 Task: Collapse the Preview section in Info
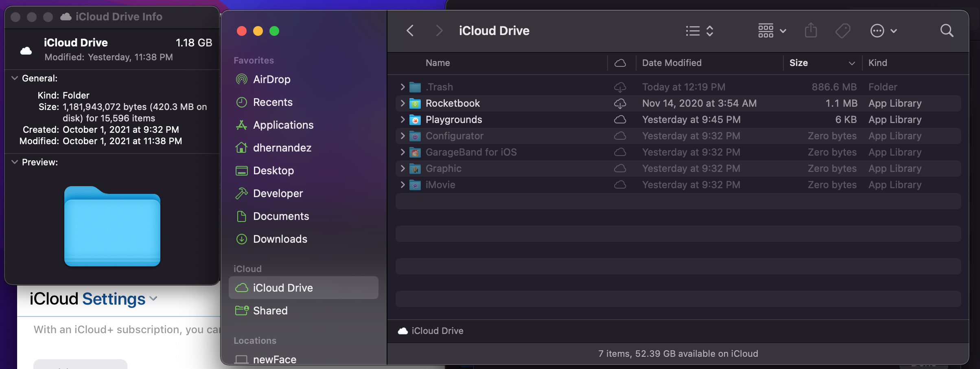15,162
